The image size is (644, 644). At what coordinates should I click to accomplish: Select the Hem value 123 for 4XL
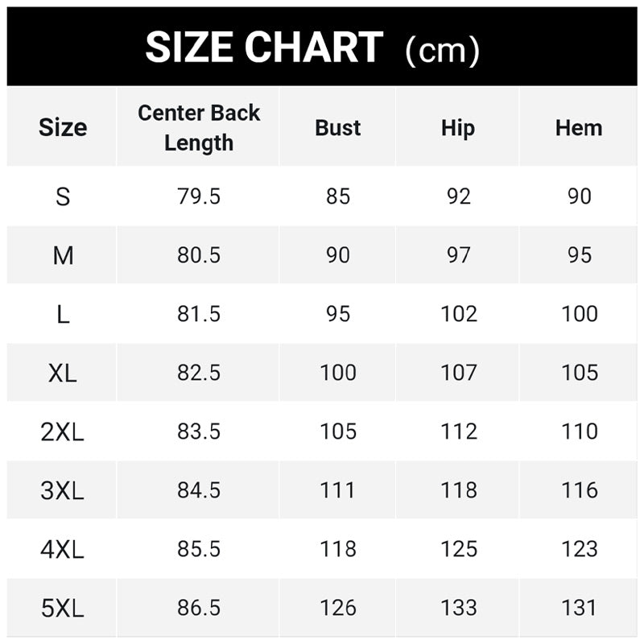(x=580, y=549)
